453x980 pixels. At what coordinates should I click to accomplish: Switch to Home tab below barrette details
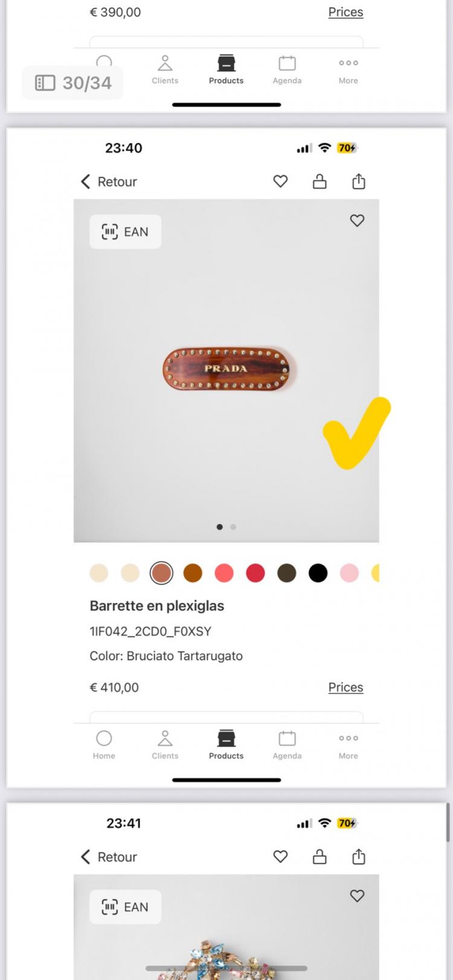tap(104, 744)
